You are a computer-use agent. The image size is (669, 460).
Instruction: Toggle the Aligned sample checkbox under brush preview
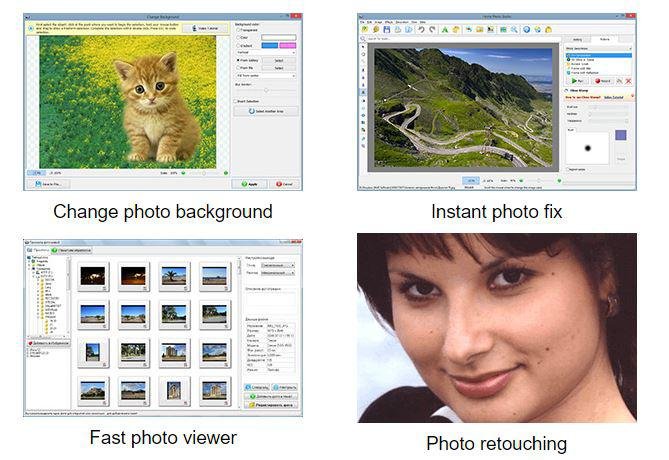(x=567, y=169)
